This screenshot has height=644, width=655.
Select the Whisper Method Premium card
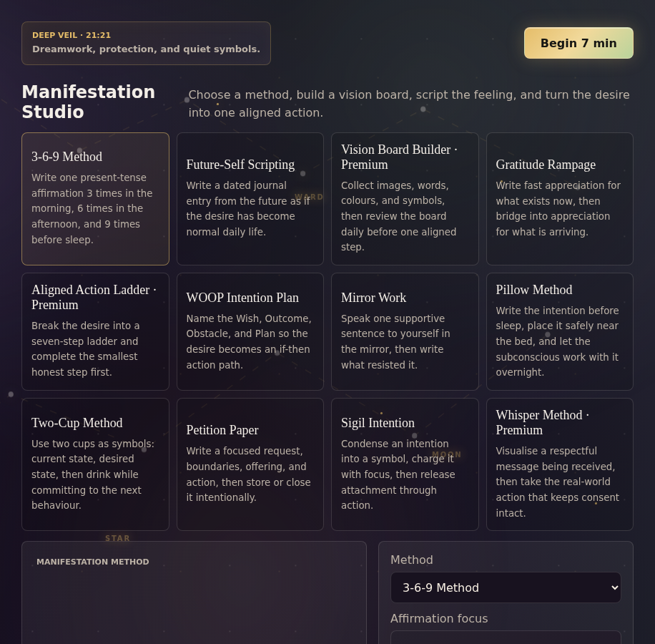pos(560,464)
